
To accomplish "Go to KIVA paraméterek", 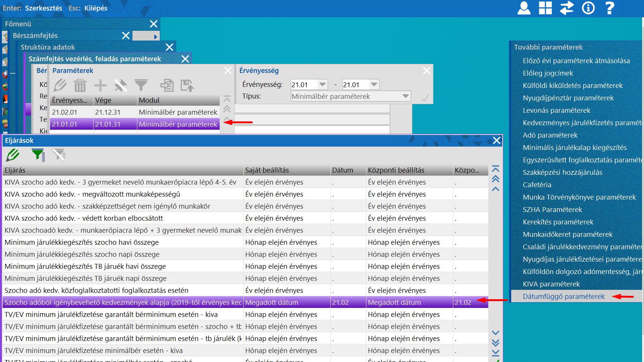I will [x=551, y=284].
